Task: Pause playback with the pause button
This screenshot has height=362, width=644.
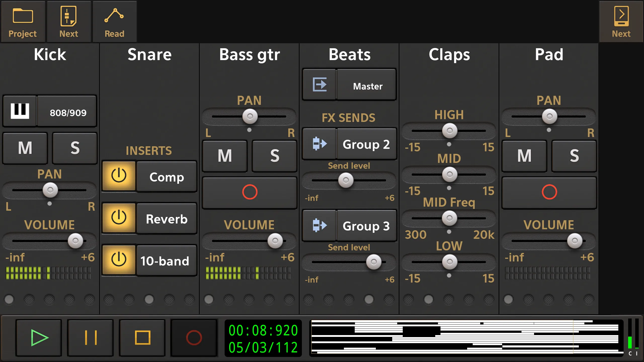Action: [x=91, y=338]
